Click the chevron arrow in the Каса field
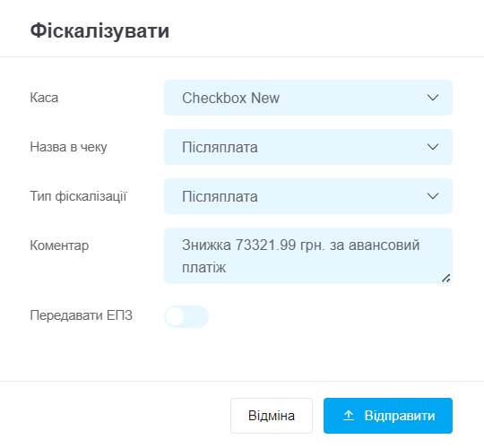This screenshot has height=448, width=484. tap(433, 98)
